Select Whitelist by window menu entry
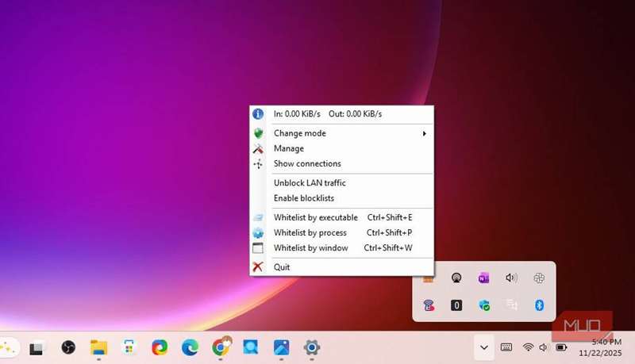Screen dimensions: 635x364 (311, 248)
